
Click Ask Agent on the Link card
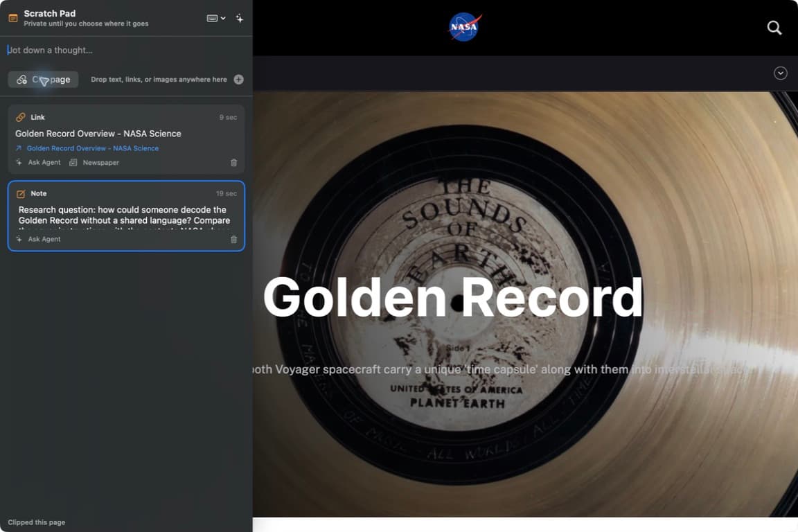[39, 162]
